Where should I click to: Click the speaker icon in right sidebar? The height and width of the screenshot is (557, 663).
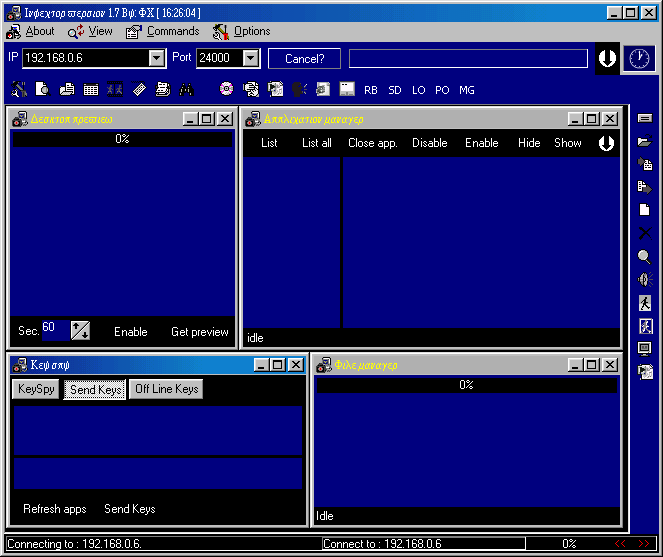coord(644,280)
